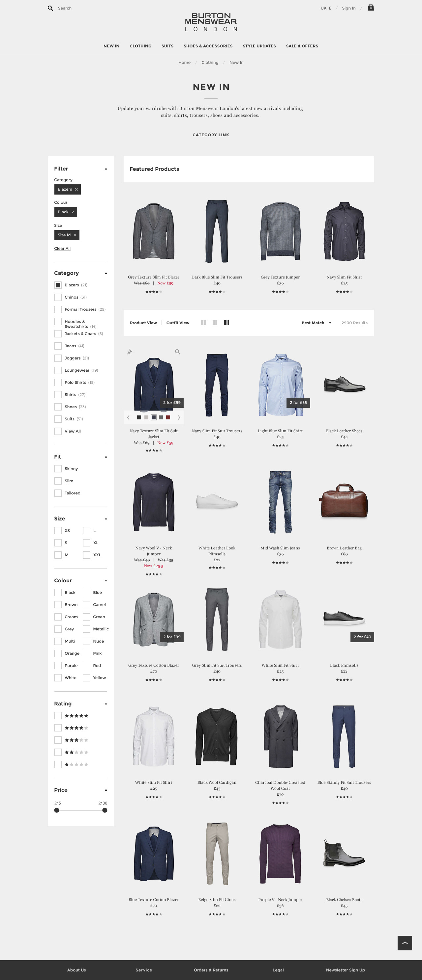The image size is (422, 980).
Task: Select the red colour swatch on navy jacket
Action: (x=168, y=417)
